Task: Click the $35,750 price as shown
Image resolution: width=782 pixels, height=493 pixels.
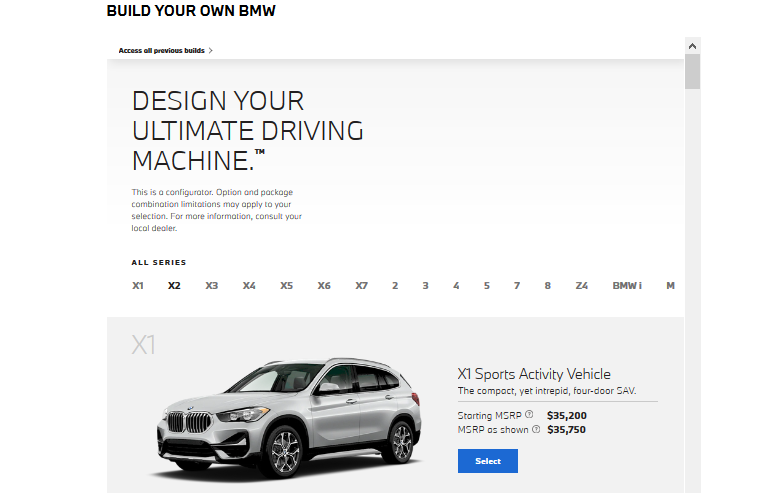Action: (567, 430)
